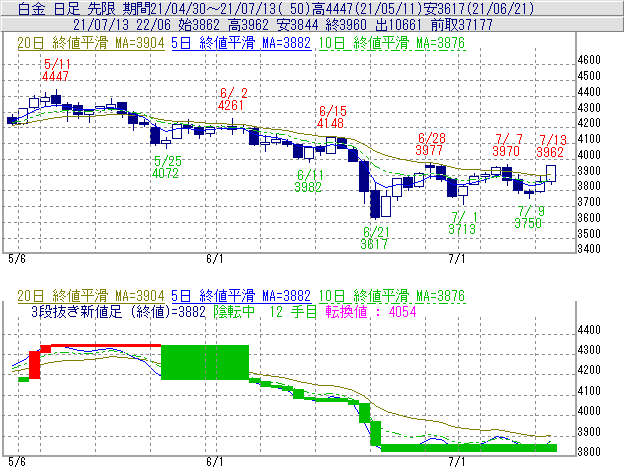Image resolution: width=624 pixels, height=475 pixels.
Task: Click the 4600 price axis label upper chart
Action: click(589, 60)
